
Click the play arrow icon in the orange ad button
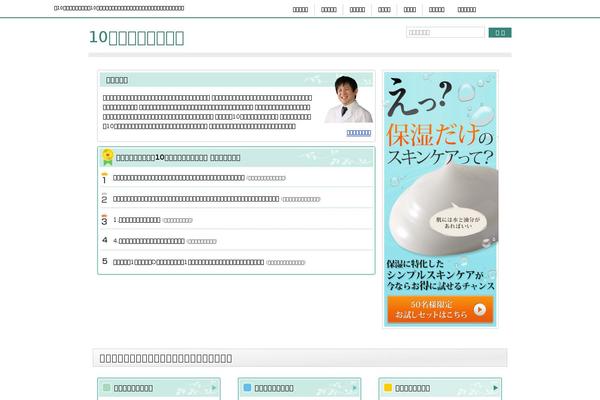pos(479,310)
